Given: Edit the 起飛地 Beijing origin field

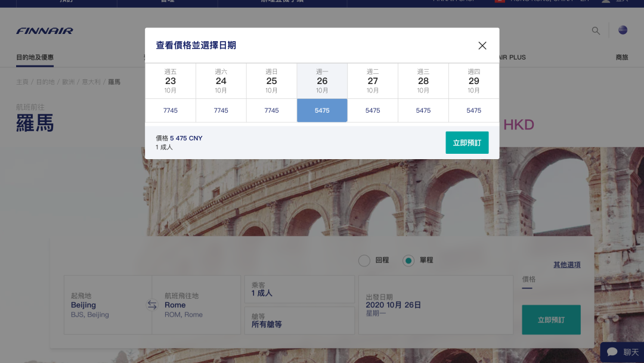Looking at the screenshot, I should [x=107, y=305].
